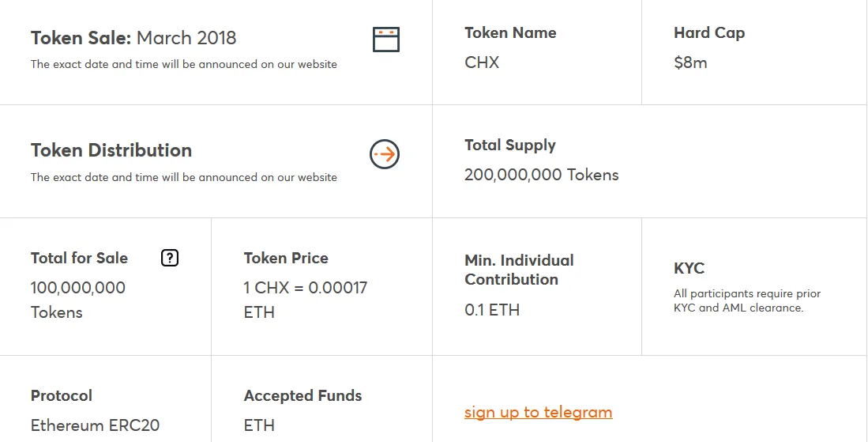Click the Min. Individual Contribution heading

tap(519, 270)
